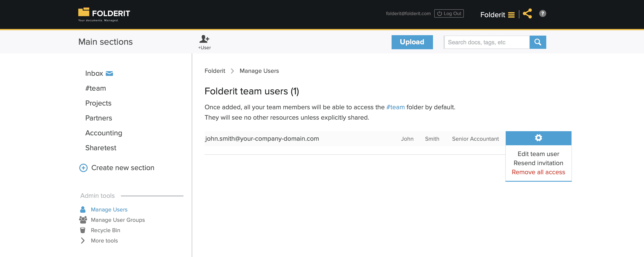
Task: Select Edit team user
Action: (x=538, y=154)
